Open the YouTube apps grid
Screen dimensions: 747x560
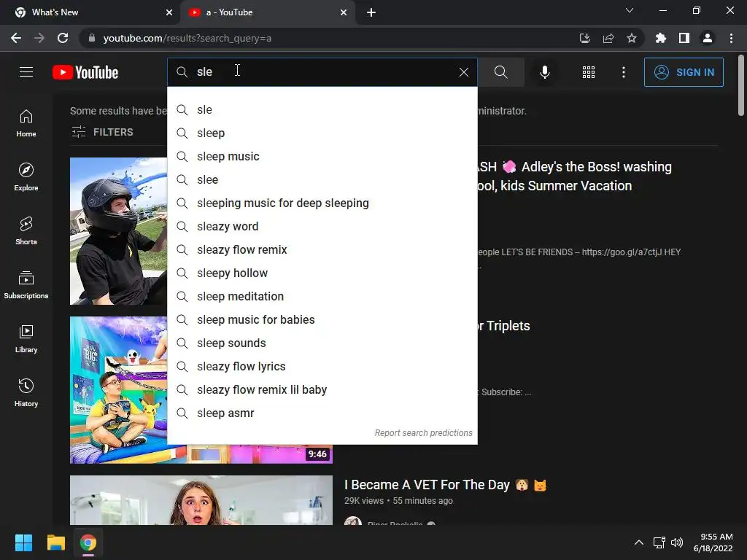[589, 72]
